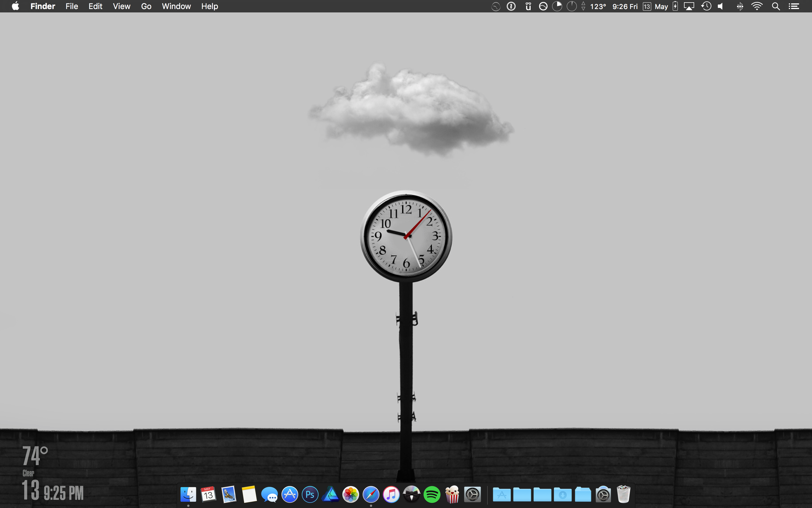The height and width of the screenshot is (508, 812).
Task: Click the 9:26 Fri clock in menu bar
Action: point(625,6)
